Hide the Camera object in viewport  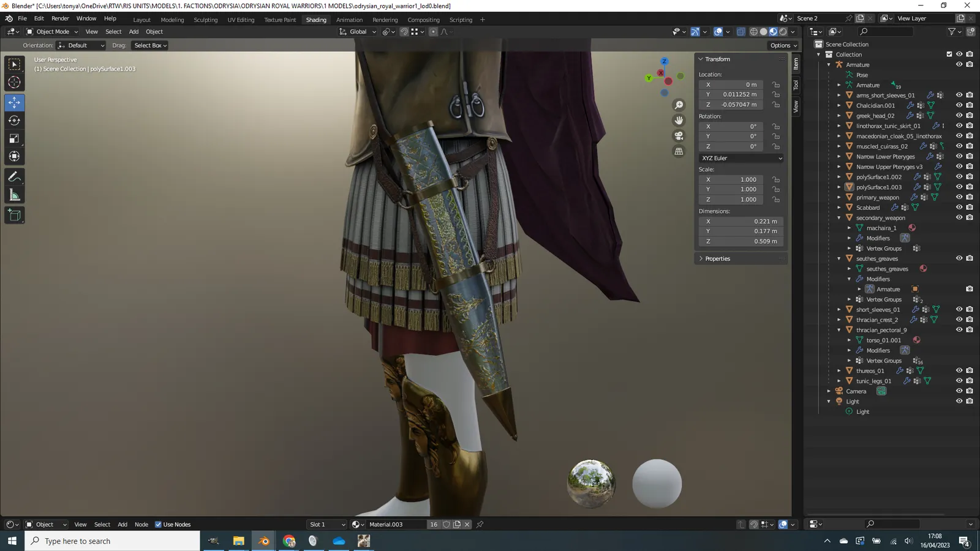click(x=959, y=391)
